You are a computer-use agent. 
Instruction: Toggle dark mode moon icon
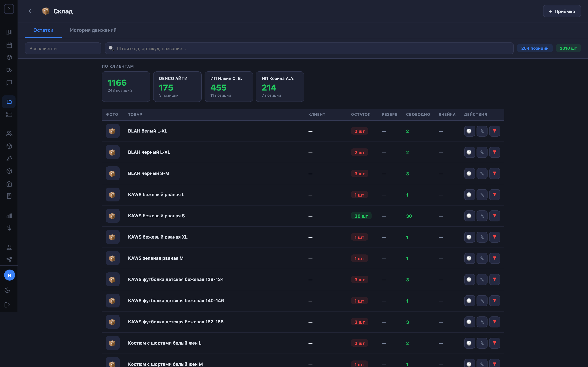[7, 290]
